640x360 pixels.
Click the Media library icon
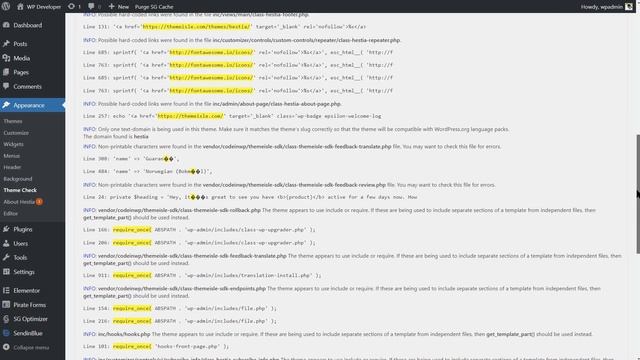pos(6,58)
